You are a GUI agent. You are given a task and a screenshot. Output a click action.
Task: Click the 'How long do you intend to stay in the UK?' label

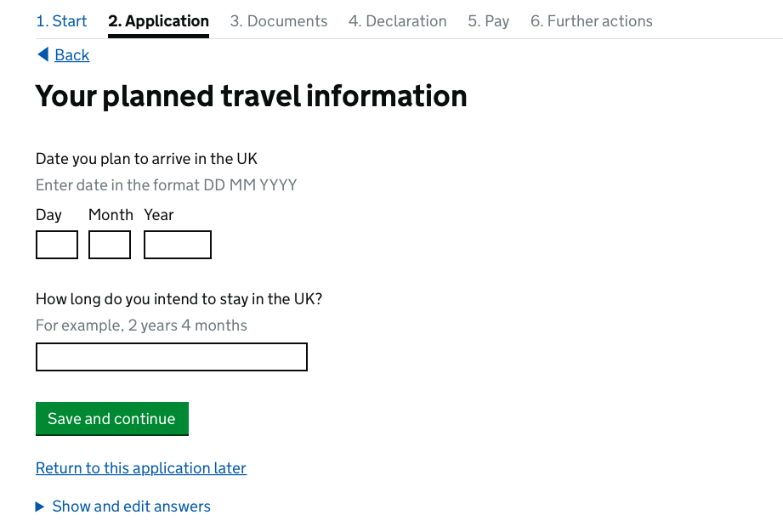179,299
